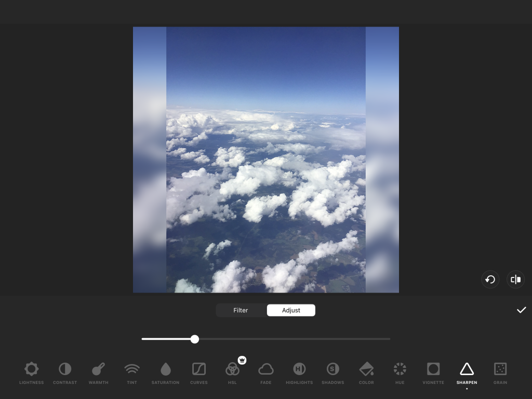This screenshot has height=399, width=532.
Task: Open the Saturation droplet tool
Action: 165,369
